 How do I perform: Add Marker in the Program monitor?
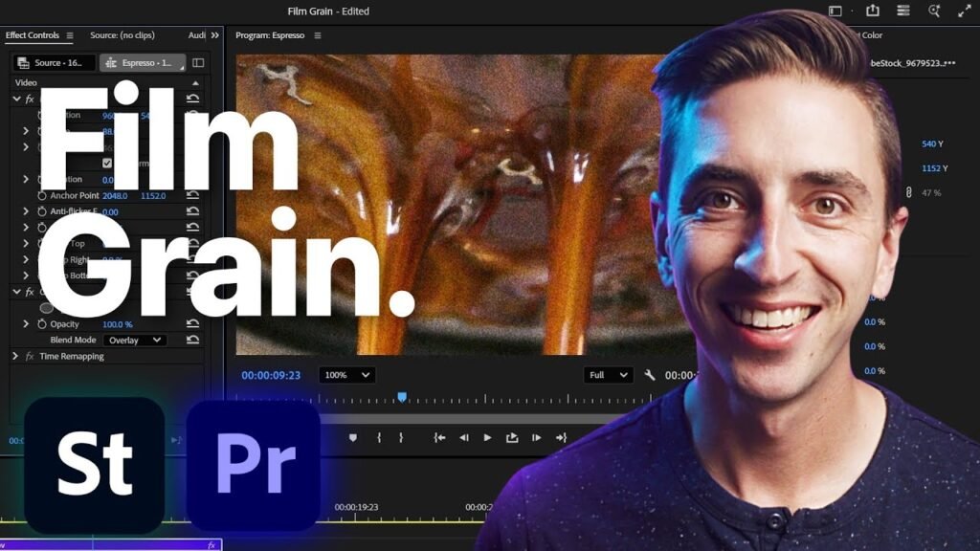point(353,438)
